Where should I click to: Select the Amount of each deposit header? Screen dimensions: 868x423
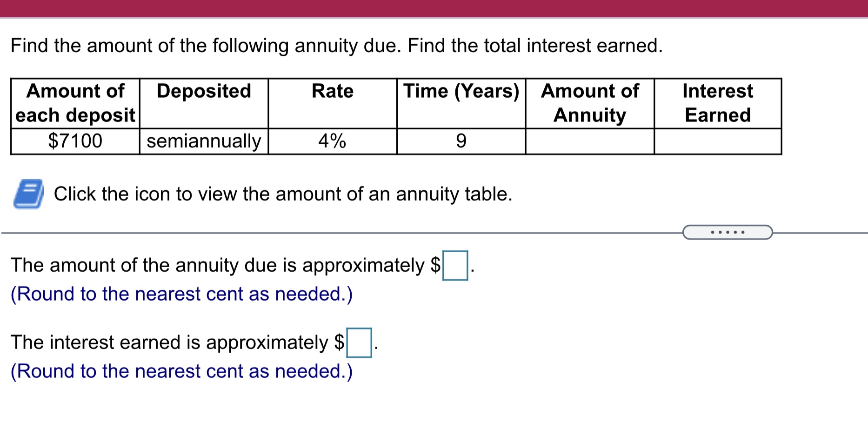coord(74,103)
